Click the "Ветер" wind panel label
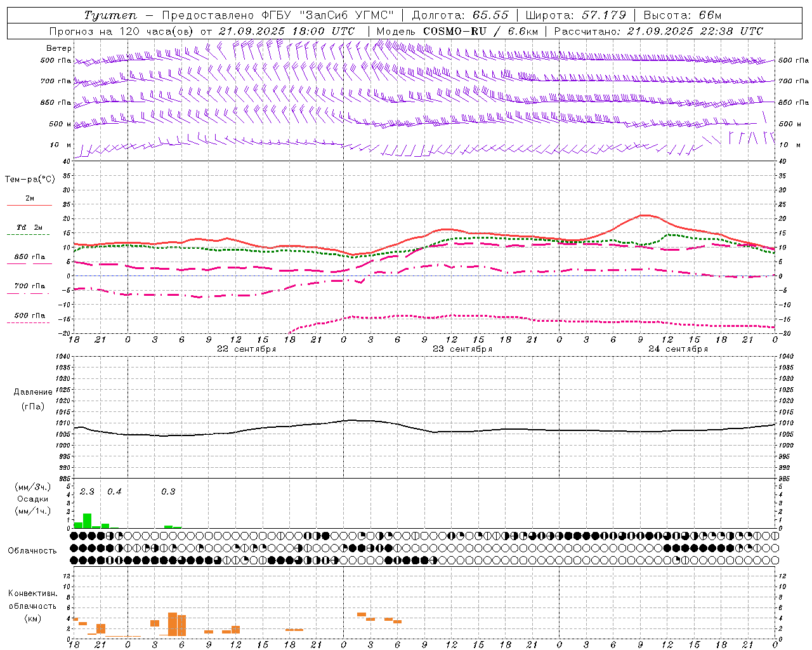 (x=59, y=48)
